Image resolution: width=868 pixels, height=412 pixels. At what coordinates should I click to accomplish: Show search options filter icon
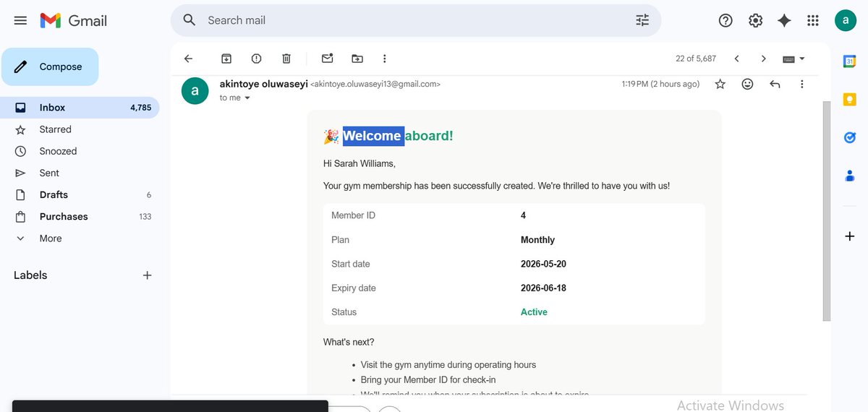[x=642, y=20]
